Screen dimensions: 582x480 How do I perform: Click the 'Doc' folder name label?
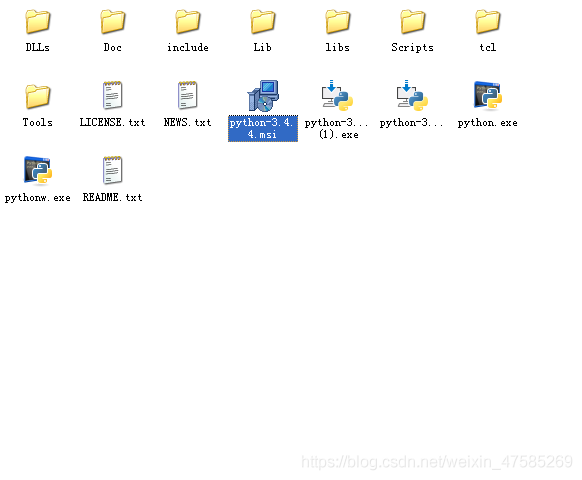coord(112,48)
